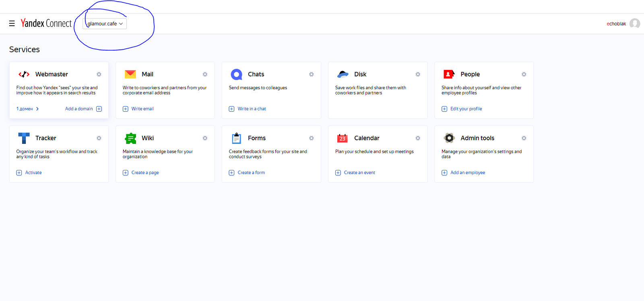Open the Admin tools hexagon icon
This screenshot has height=301, width=644.
[449, 138]
